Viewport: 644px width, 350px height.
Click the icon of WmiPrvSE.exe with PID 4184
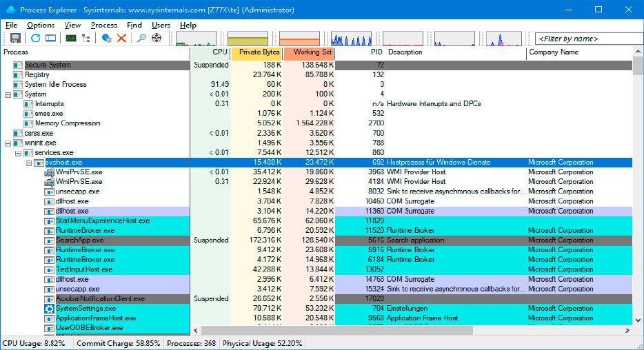coord(49,182)
